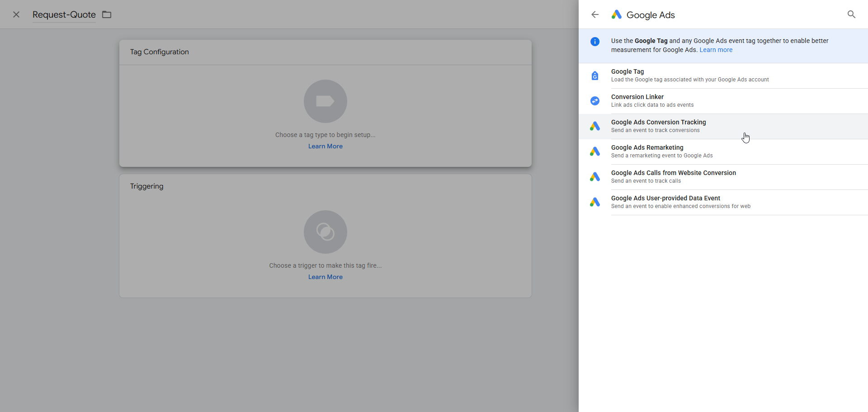Click 'Send an event to track conversions' description
The image size is (868, 412).
tap(655, 130)
